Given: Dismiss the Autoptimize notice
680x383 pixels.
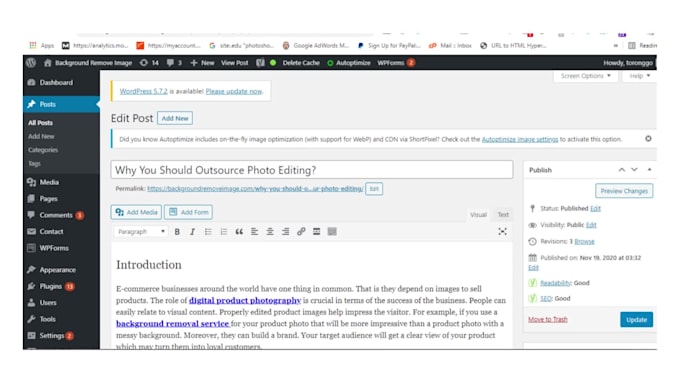Looking at the screenshot, I should point(648,139).
